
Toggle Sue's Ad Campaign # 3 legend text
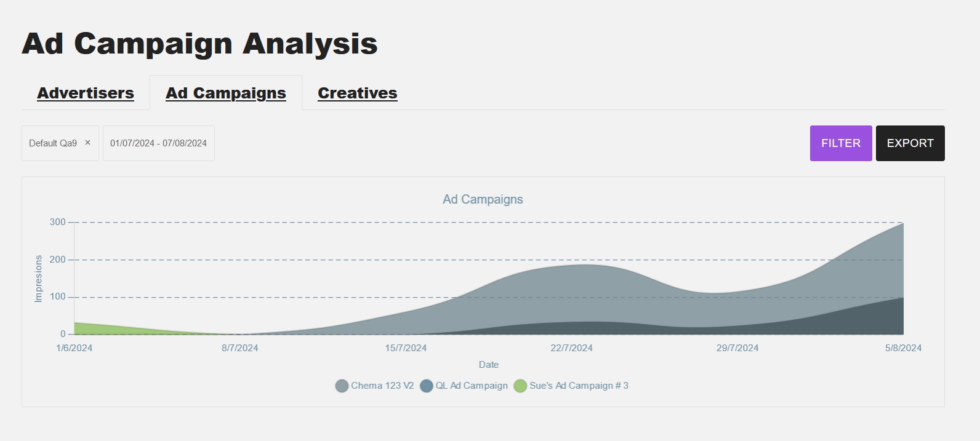[x=579, y=386]
